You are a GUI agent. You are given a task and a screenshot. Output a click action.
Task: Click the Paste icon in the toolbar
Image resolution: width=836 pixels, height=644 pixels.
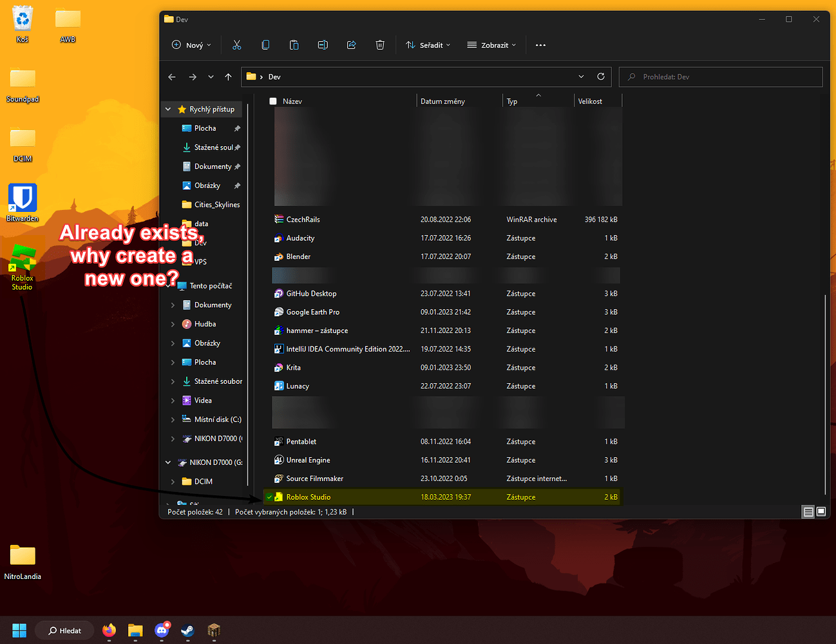coord(294,44)
